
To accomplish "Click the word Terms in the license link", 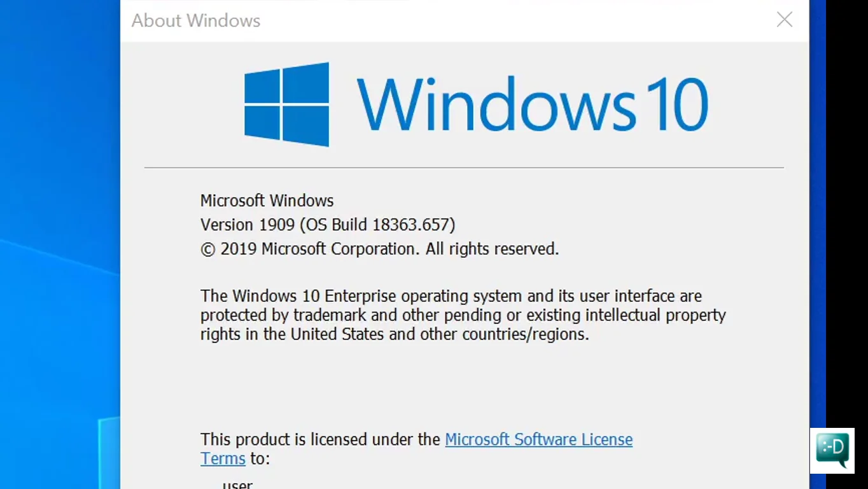I will 223,458.
